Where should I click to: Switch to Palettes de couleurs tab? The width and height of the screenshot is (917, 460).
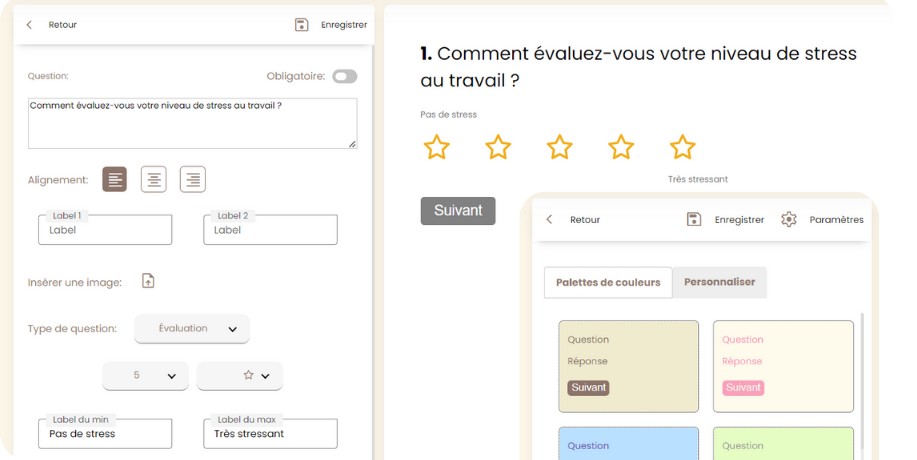click(x=608, y=283)
